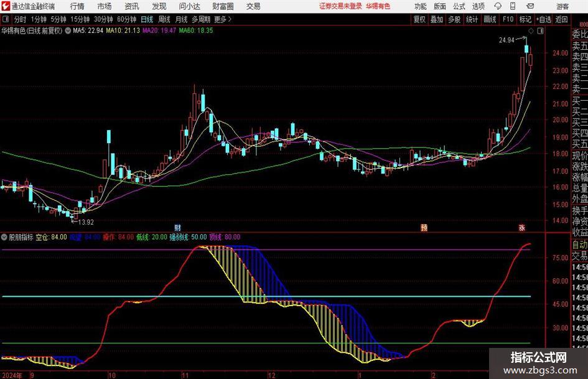Open the 选项 menu
The image size is (588, 379).
[x=478, y=6]
